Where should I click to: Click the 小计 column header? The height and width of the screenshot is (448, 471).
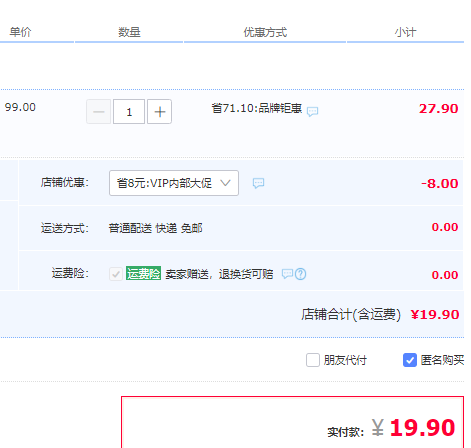pos(405,32)
